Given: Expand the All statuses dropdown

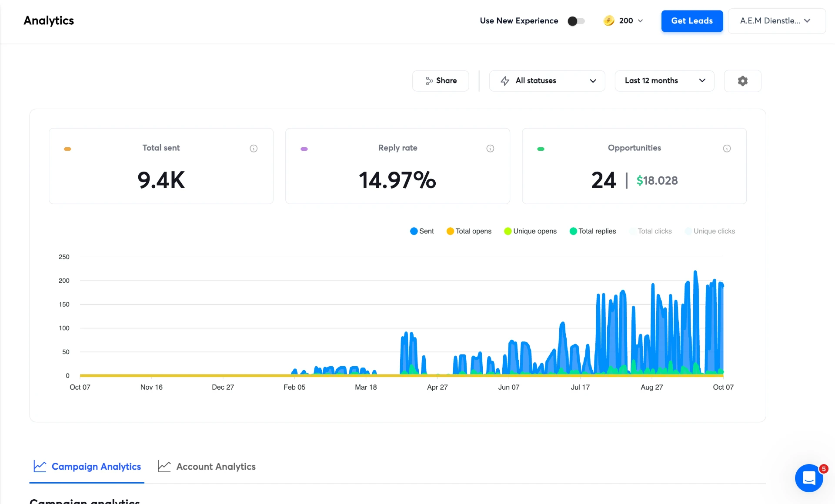Looking at the screenshot, I should pos(547,81).
